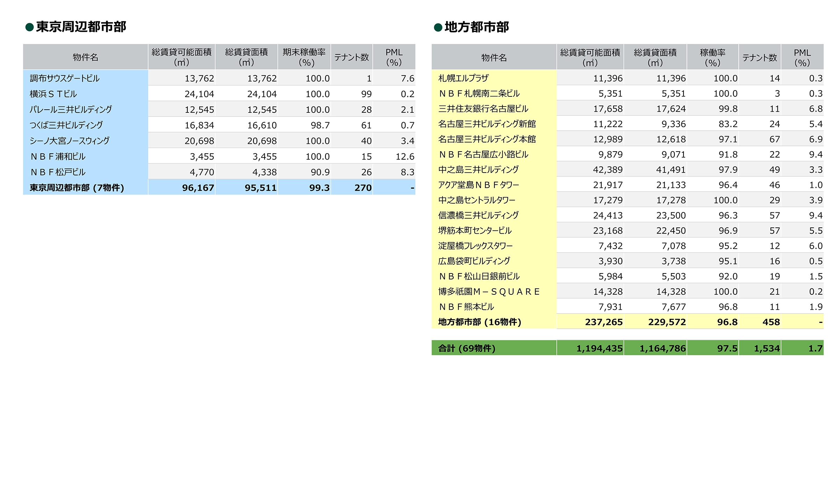Click the 97.5 total occupancy rate
Image resolution: width=839 pixels, height=504 pixels.
coord(727,348)
